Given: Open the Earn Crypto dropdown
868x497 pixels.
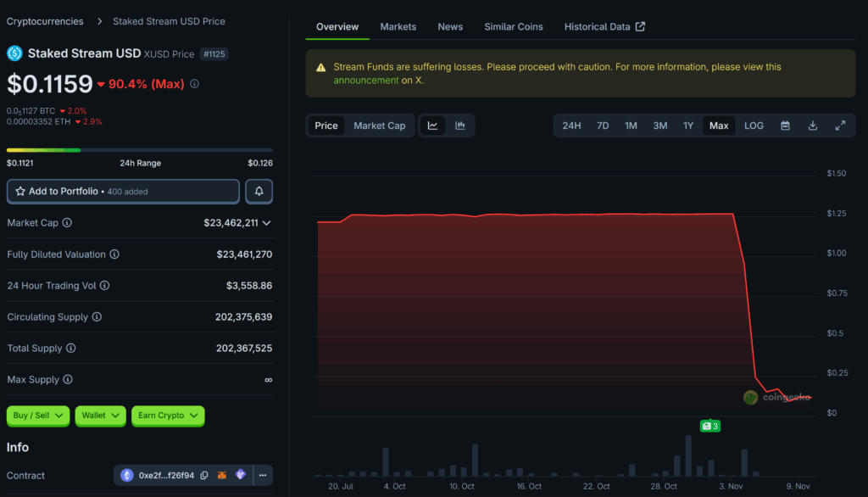Looking at the screenshot, I should pyautogui.click(x=168, y=416).
